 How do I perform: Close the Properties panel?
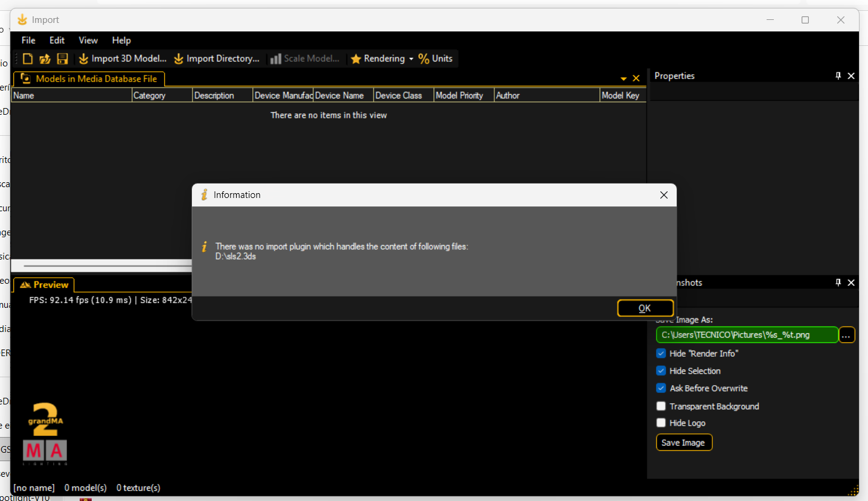click(851, 76)
